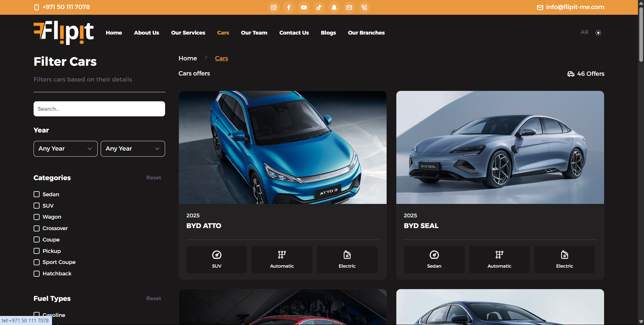The width and height of the screenshot is (644, 325).
Task: Check the Sport Coupe category
Action: coord(37,262)
